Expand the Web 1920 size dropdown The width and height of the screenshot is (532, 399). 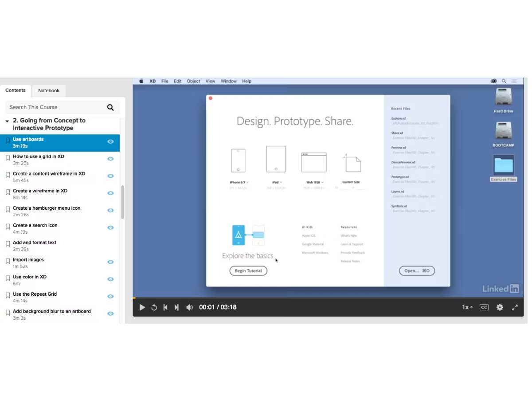point(322,182)
